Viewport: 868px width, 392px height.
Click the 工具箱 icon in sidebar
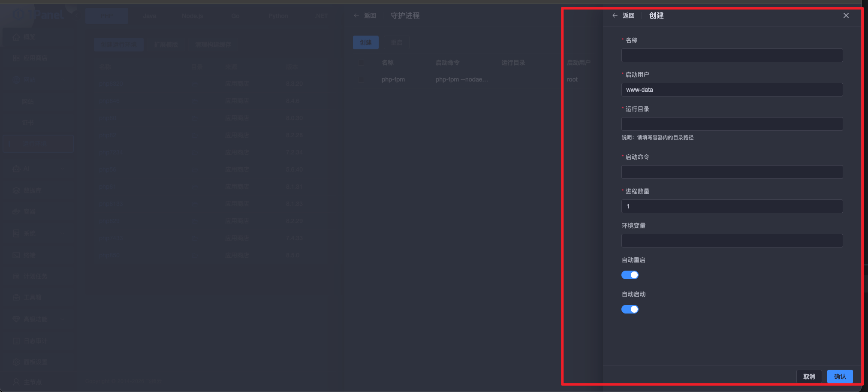click(x=17, y=297)
